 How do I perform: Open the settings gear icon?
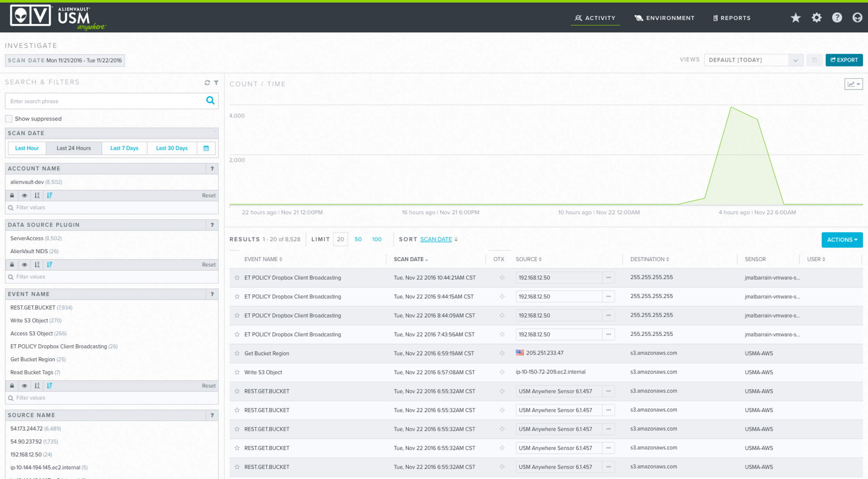click(816, 18)
